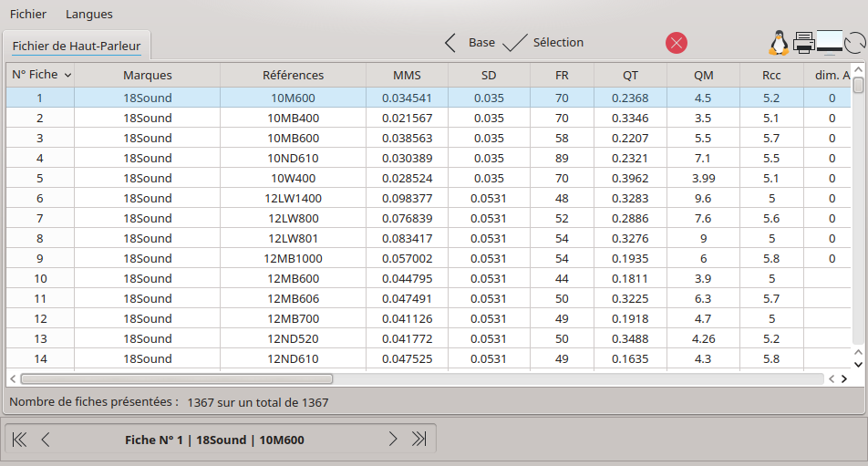Select reference cell 12ND520

point(293,338)
